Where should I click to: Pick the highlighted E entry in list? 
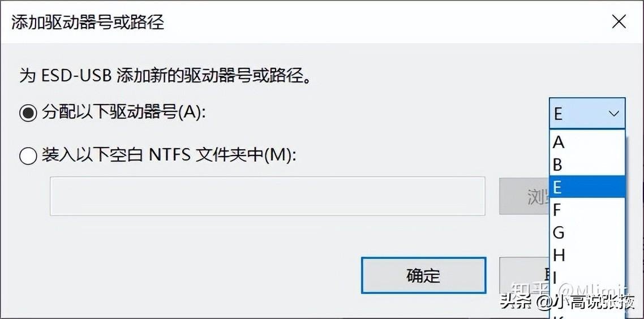click(587, 187)
